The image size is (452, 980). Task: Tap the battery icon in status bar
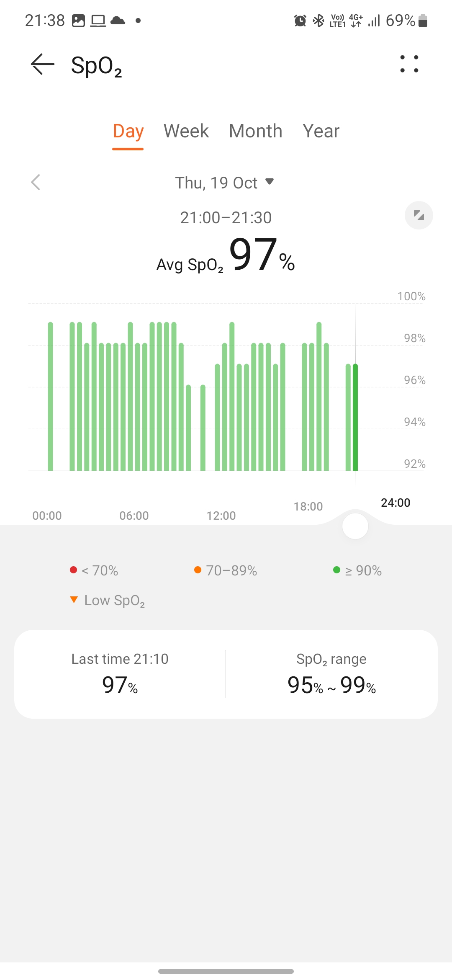(x=423, y=21)
